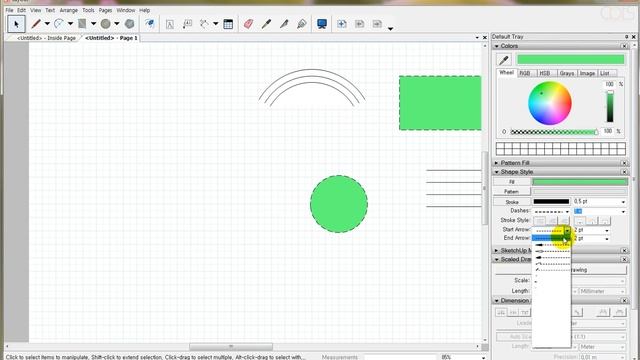Open the Edit menu
640x360 pixels.
[x=22, y=10]
